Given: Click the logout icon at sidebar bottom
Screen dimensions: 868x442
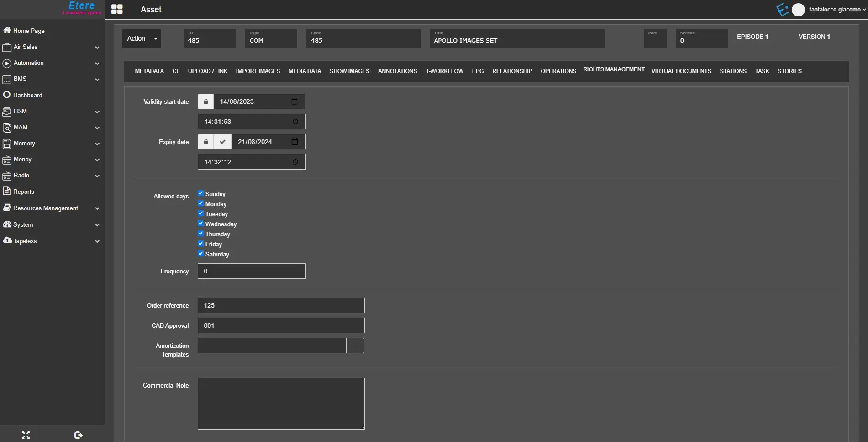Looking at the screenshot, I should click(78, 435).
